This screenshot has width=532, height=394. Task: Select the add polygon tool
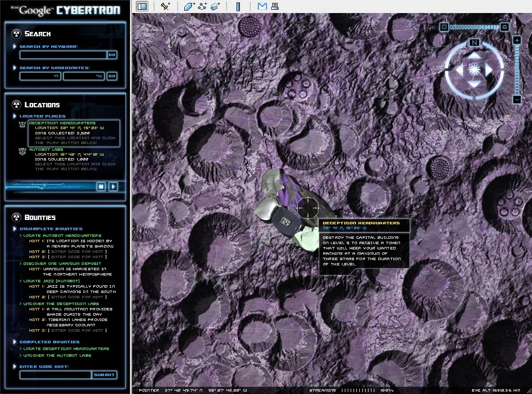tap(189, 6)
